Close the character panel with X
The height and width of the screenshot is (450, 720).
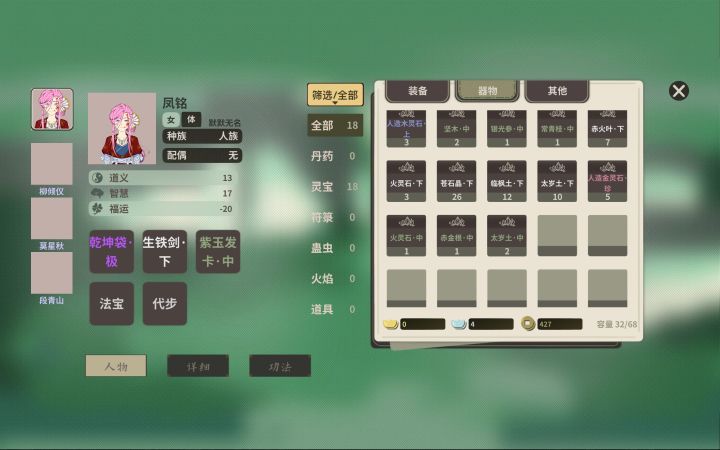tap(679, 91)
